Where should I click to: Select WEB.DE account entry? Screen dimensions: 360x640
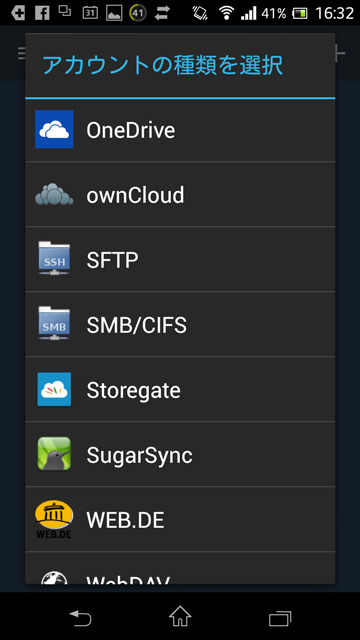180,519
